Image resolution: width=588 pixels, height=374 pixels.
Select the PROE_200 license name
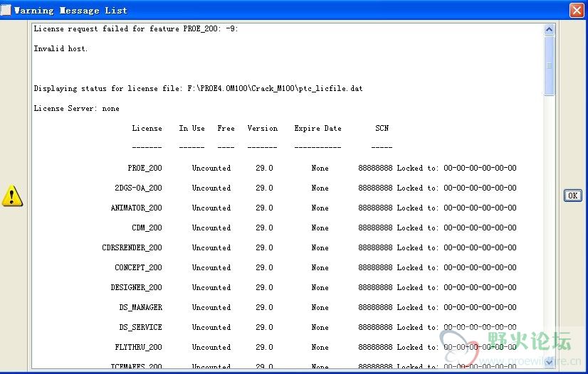pyautogui.click(x=145, y=168)
